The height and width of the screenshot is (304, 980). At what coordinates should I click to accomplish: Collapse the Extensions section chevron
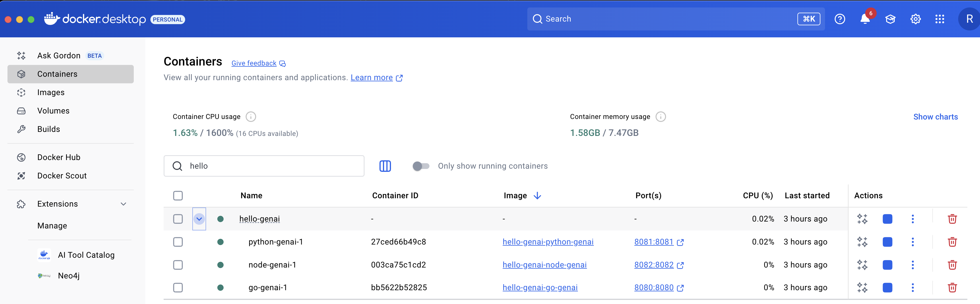click(x=123, y=204)
